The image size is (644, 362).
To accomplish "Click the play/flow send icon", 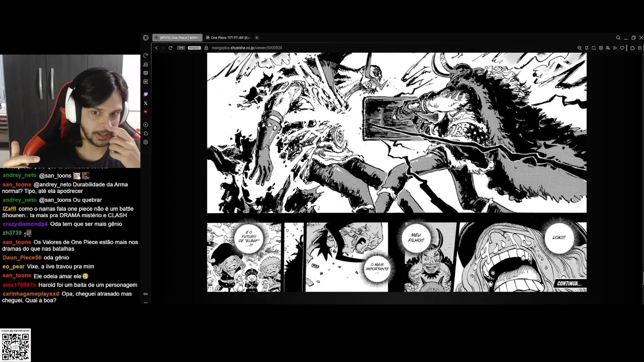I will click(x=615, y=48).
